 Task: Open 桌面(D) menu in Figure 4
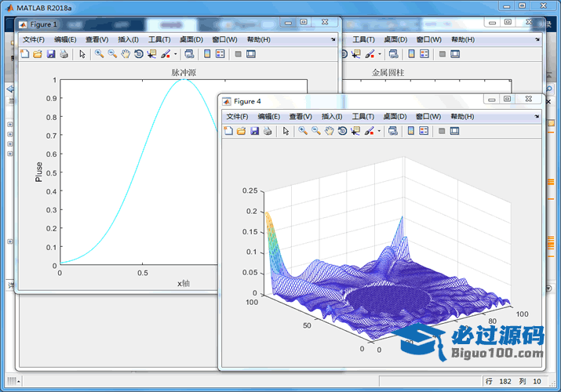pos(395,117)
